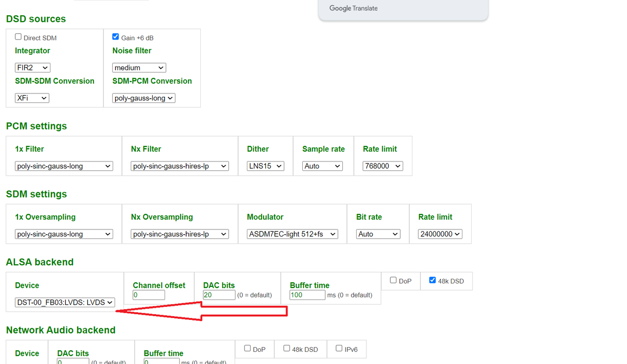Open the SDM Rate limit 24000000 dropdown
Screen dimensions: 627x364
click(440, 234)
